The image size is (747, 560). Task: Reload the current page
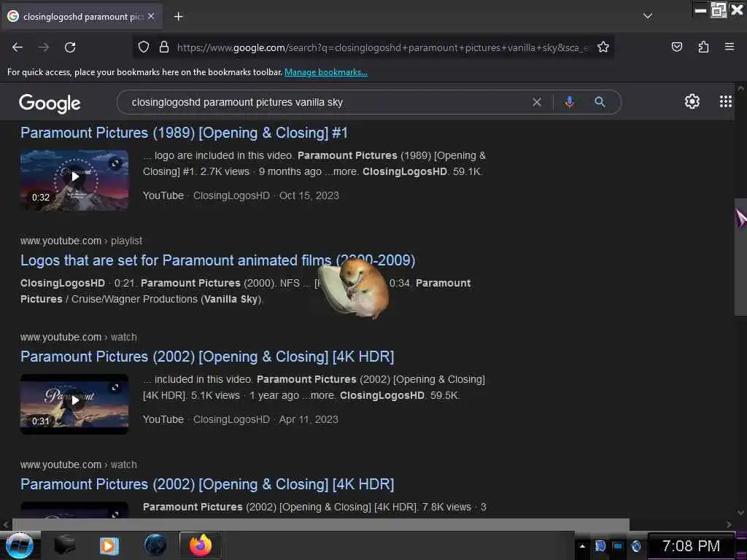[x=70, y=47]
